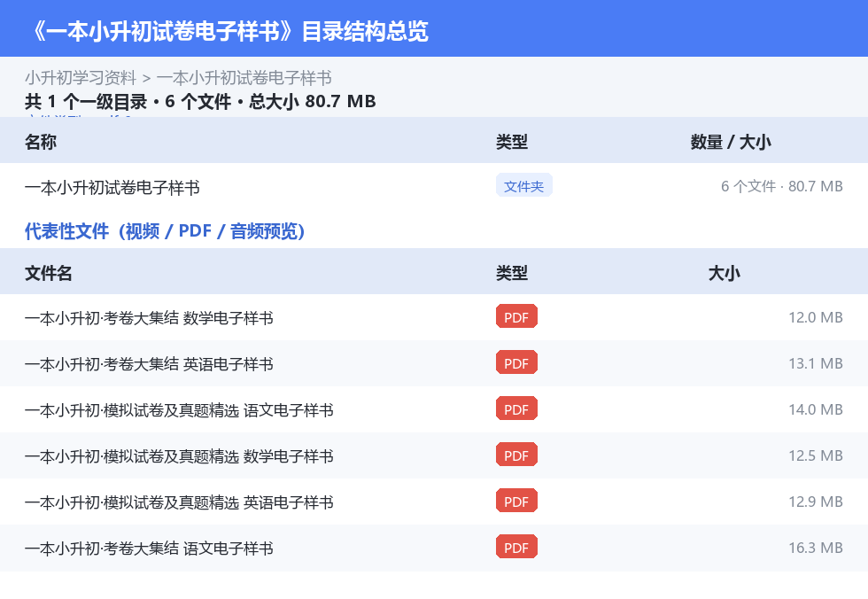Viewport: 868px width, 599px height.
Task: Open the 一本小升初试卷电子样书 folder row
Action: pyautogui.click(x=434, y=187)
